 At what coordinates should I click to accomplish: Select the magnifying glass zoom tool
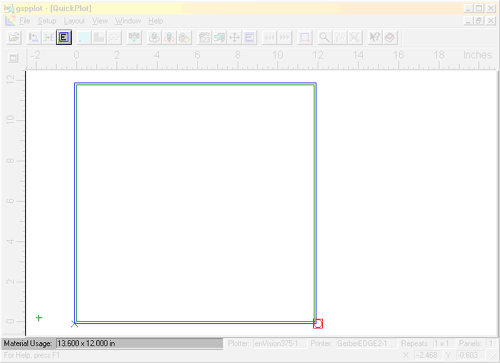coord(324,37)
